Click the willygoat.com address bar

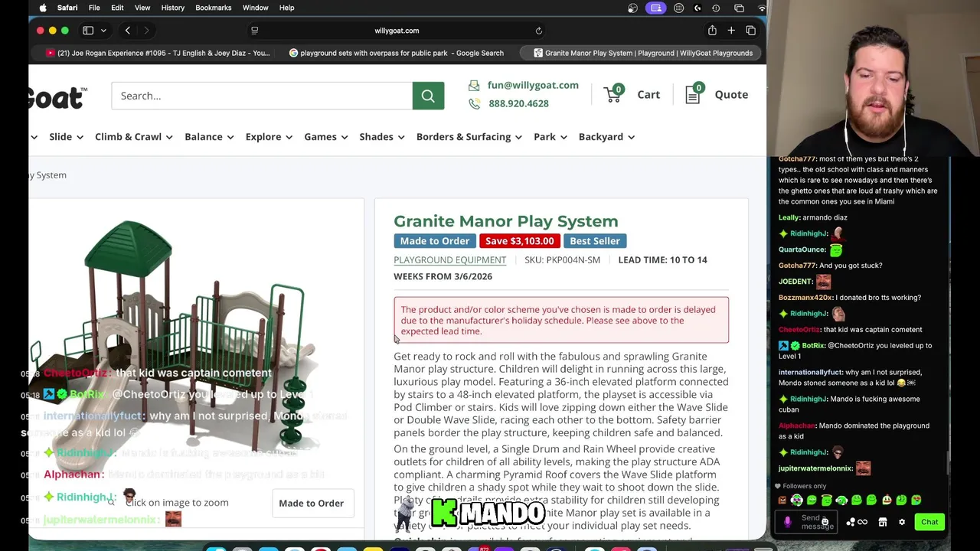pyautogui.click(x=397, y=31)
